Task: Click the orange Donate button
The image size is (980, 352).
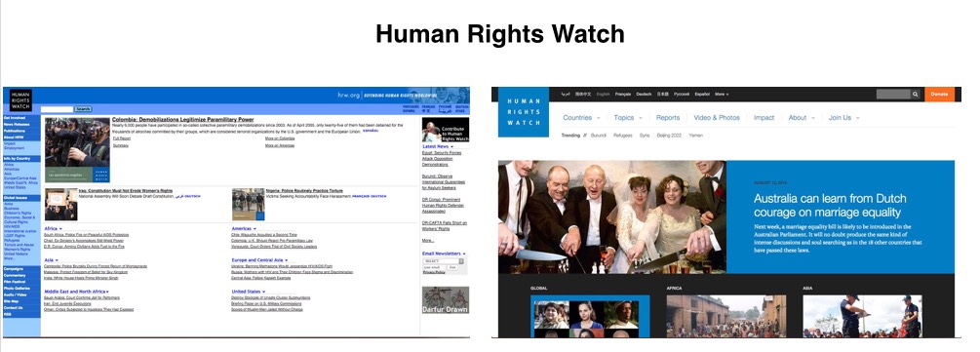Action: tap(939, 95)
